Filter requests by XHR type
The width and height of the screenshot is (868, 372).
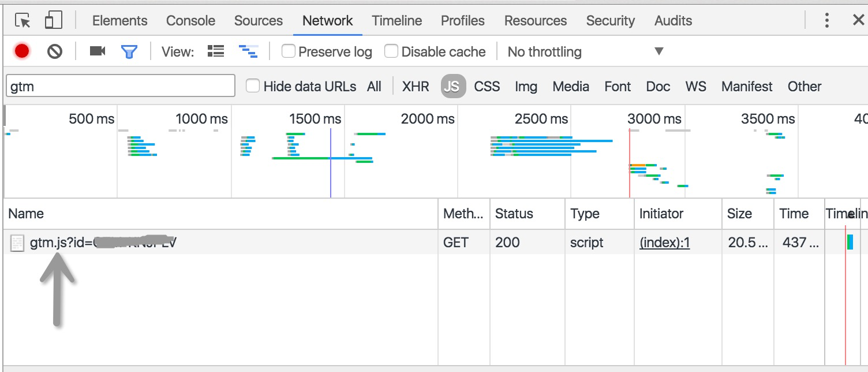point(416,87)
